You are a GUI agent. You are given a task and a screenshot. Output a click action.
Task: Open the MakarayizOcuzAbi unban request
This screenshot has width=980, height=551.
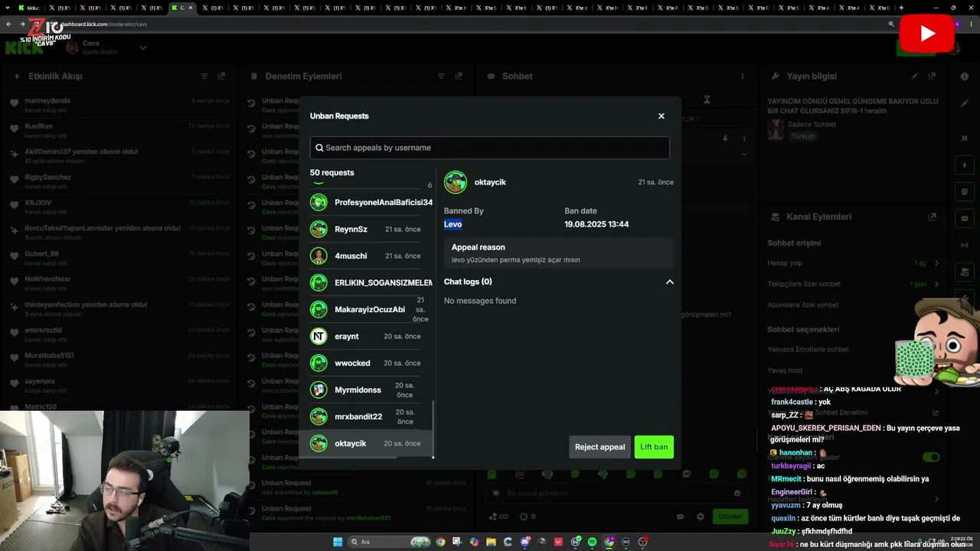(370, 309)
